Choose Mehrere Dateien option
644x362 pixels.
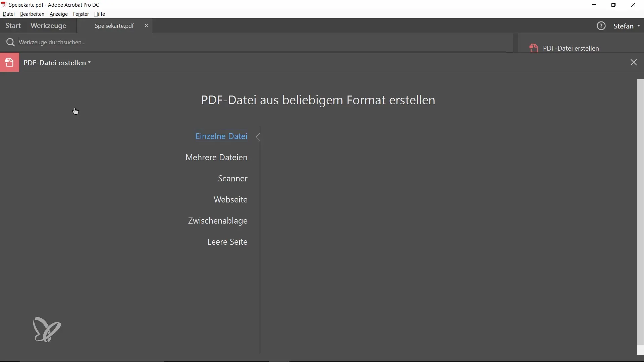pos(216,157)
